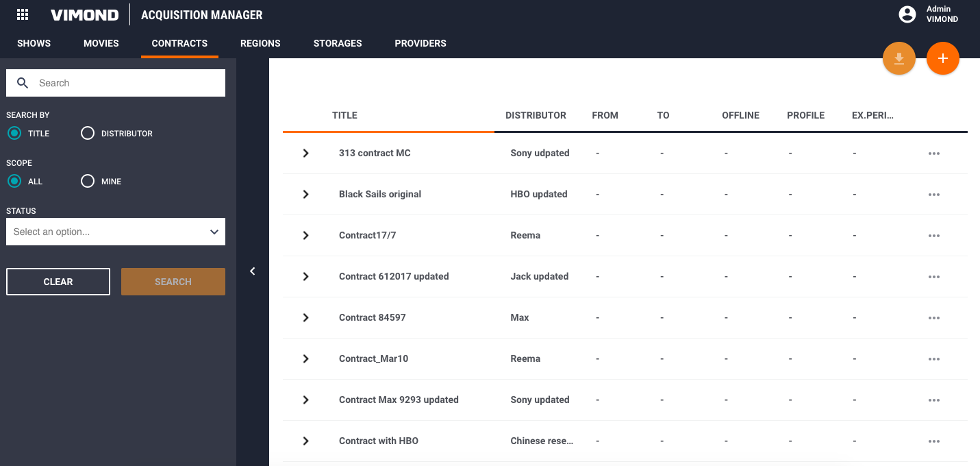Click Admin VIMOND user label
Image resolution: width=980 pixels, height=466 pixels.
coord(942,14)
